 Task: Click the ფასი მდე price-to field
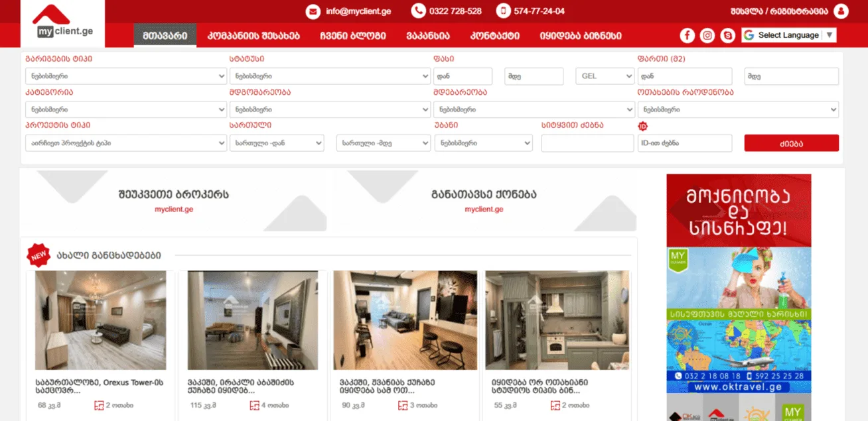coord(534,76)
